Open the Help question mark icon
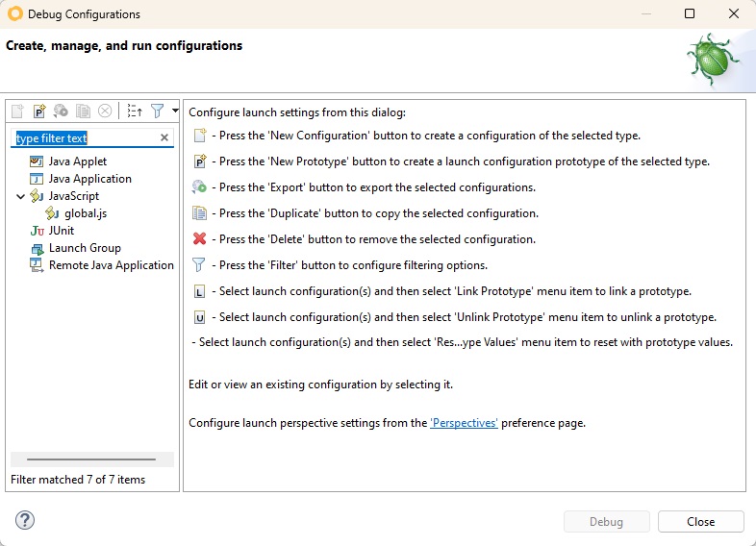 coord(25,521)
